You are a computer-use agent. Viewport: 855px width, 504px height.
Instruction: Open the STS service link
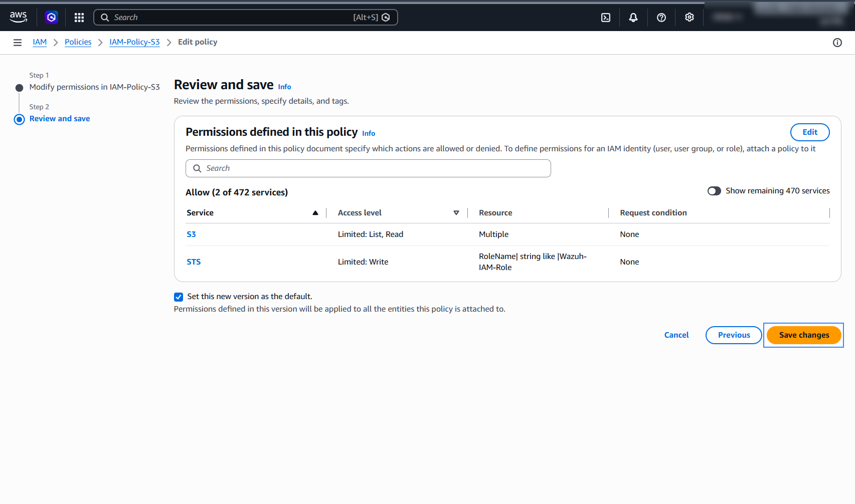coord(194,262)
